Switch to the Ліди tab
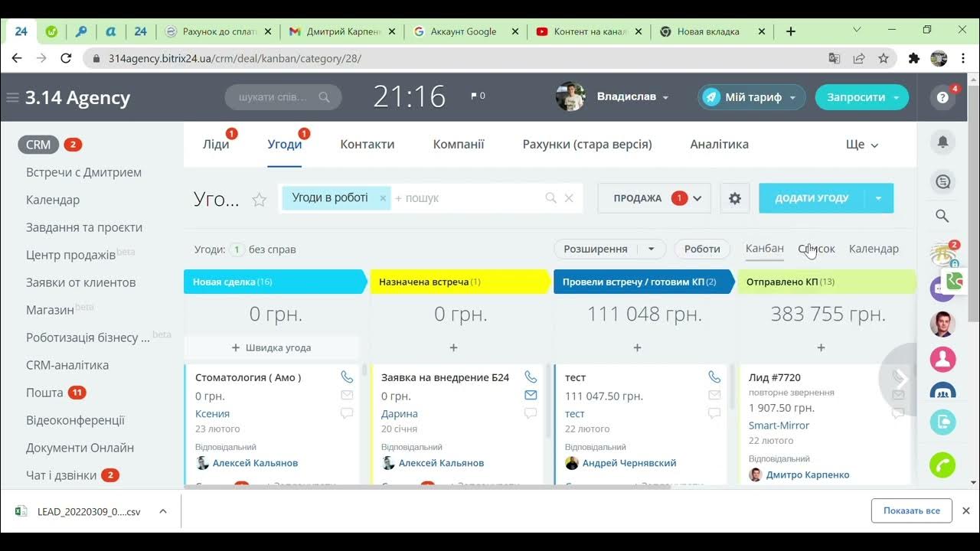This screenshot has height=551, width=980. [216, 144]
